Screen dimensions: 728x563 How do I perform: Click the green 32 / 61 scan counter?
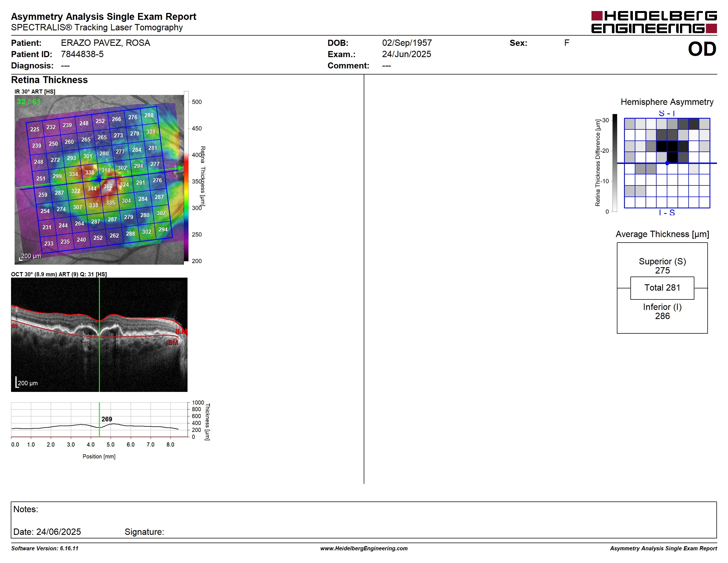coord(29,102)
